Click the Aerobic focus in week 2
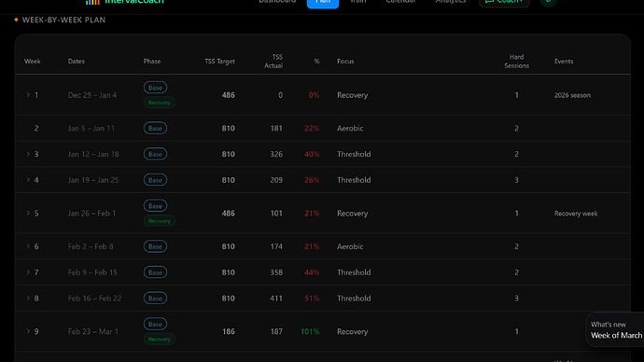This screenshot has height=362, width=644. coord(350,128)
